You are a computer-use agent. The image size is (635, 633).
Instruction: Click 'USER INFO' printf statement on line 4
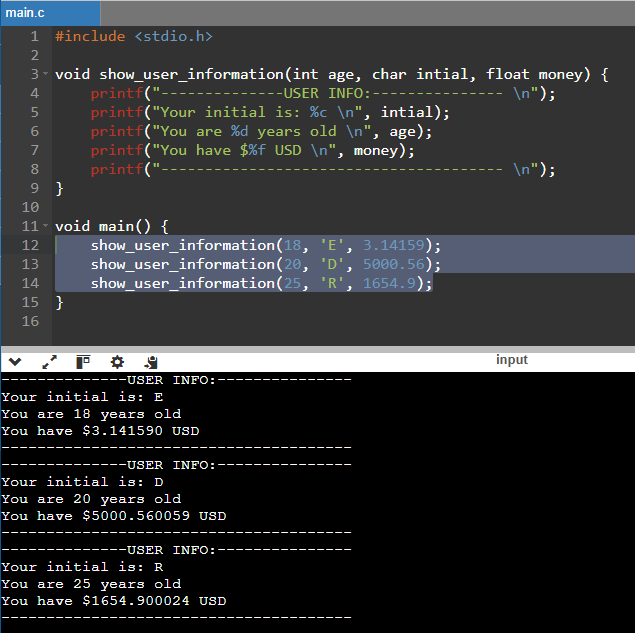323,94
